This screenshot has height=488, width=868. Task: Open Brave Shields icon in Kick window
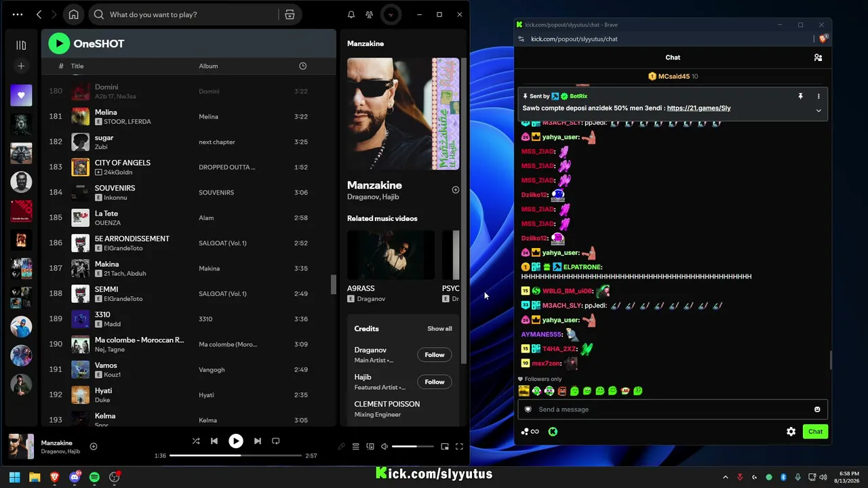click(x=823, y=39)
